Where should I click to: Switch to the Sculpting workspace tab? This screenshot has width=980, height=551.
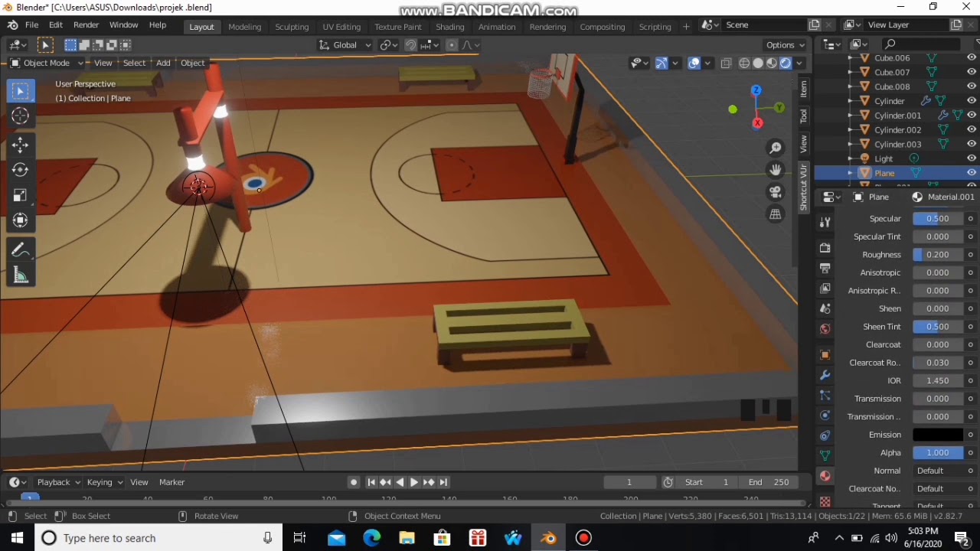[x=292, y=27]
